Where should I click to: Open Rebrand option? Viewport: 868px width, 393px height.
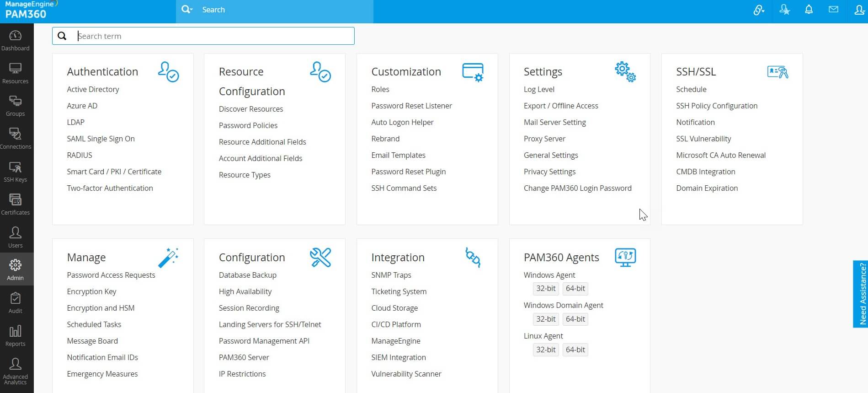(x=385, y=139)
